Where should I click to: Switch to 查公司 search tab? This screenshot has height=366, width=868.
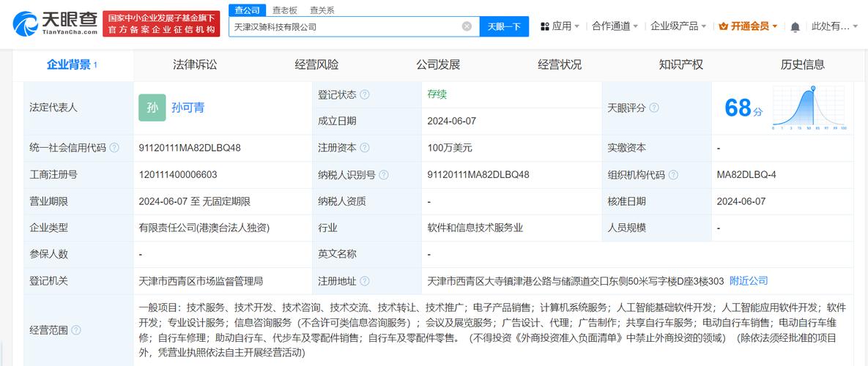click(247, 10)
